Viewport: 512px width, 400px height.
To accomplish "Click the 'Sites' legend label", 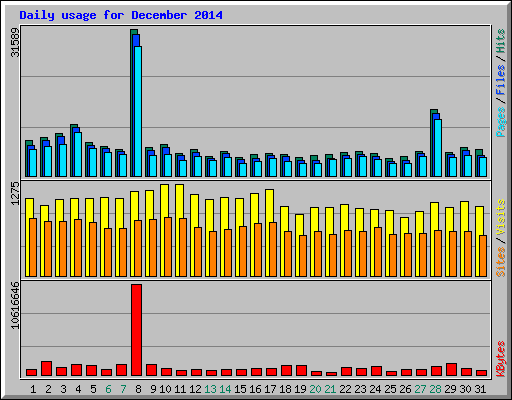I will (500, 262).
